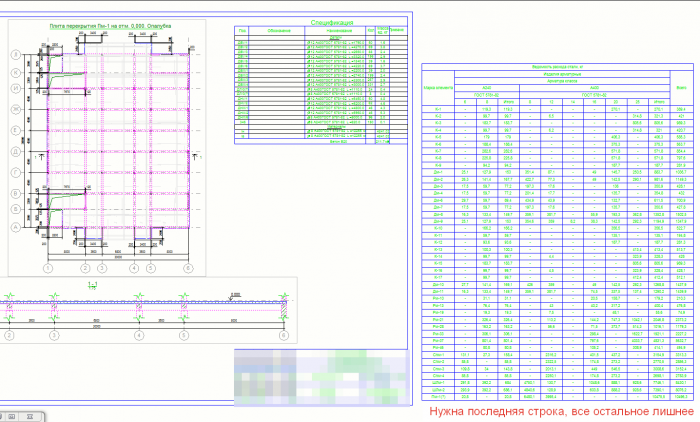Select the 'Марка элемента' column header

click(438, 88)
